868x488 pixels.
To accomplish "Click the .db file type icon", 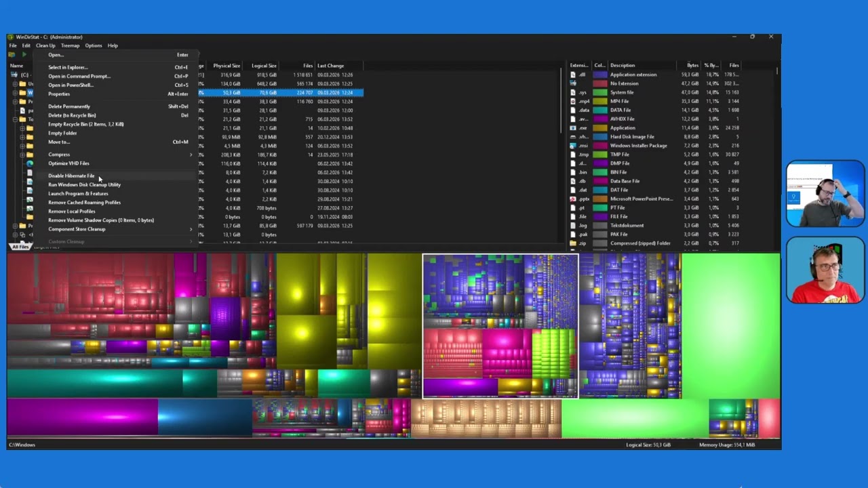I will [573, 181].
